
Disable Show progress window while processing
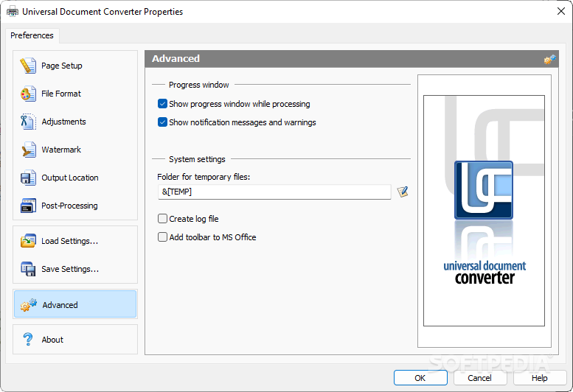[x=162, y=104]
